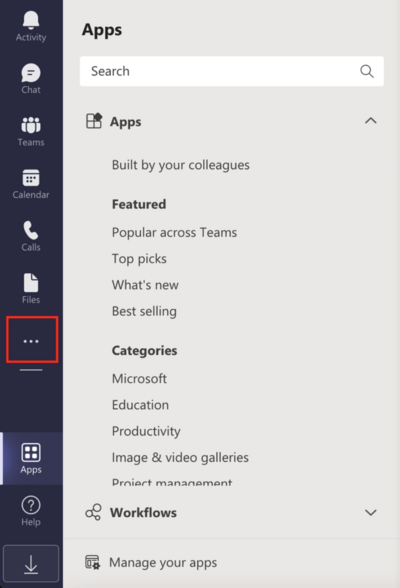Click the Workflows share-nodes icon
Viewport: 400px width, 588px height.
93,512
